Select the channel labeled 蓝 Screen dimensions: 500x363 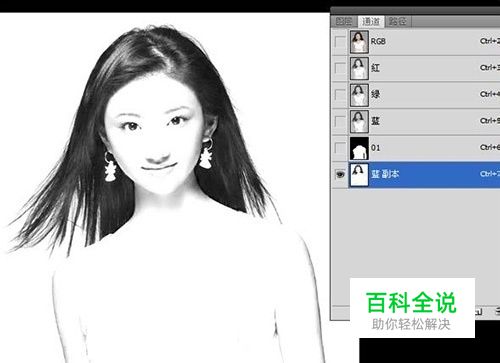(375, 121)
